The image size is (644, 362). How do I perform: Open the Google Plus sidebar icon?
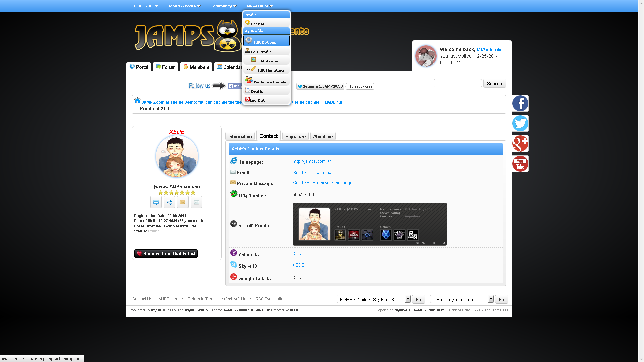520,143
